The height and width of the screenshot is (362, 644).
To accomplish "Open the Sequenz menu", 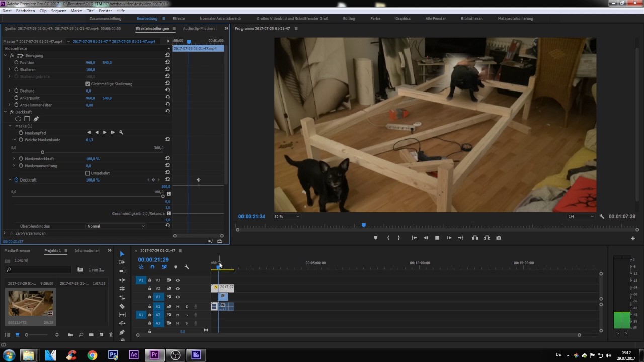I will 58,11.
